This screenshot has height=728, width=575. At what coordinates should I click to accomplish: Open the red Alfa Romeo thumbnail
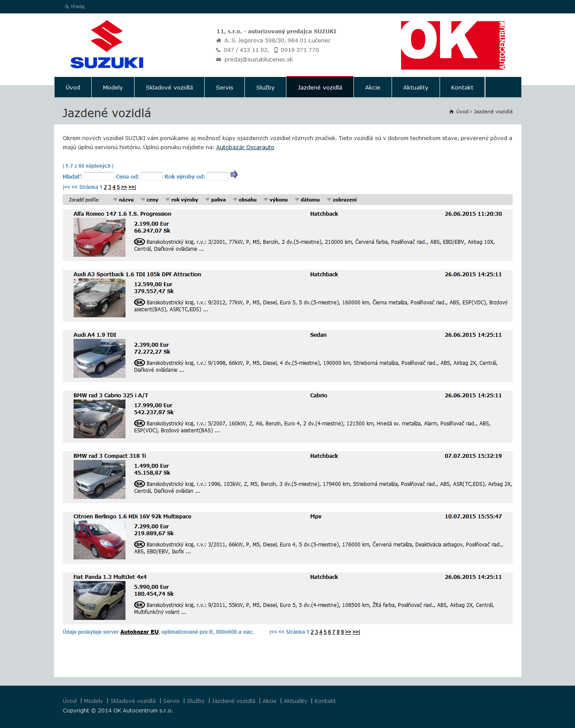(100, 237)
